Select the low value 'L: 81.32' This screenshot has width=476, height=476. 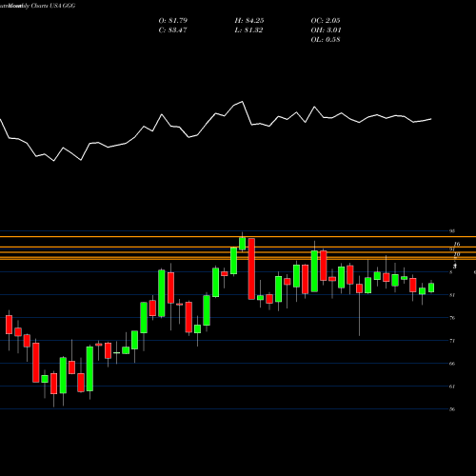click(248, 30)
